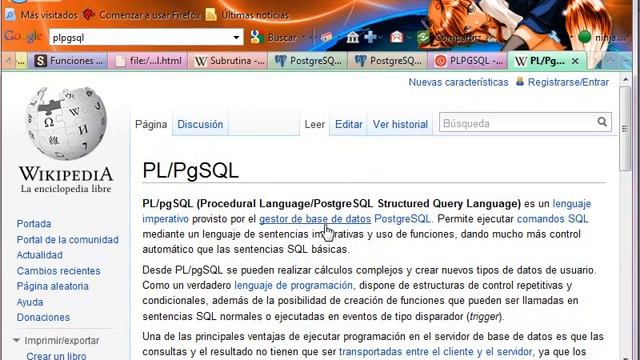640x360 pixels.
Task: Switch to the Funciones tab
Action: (x=68, y=61)
